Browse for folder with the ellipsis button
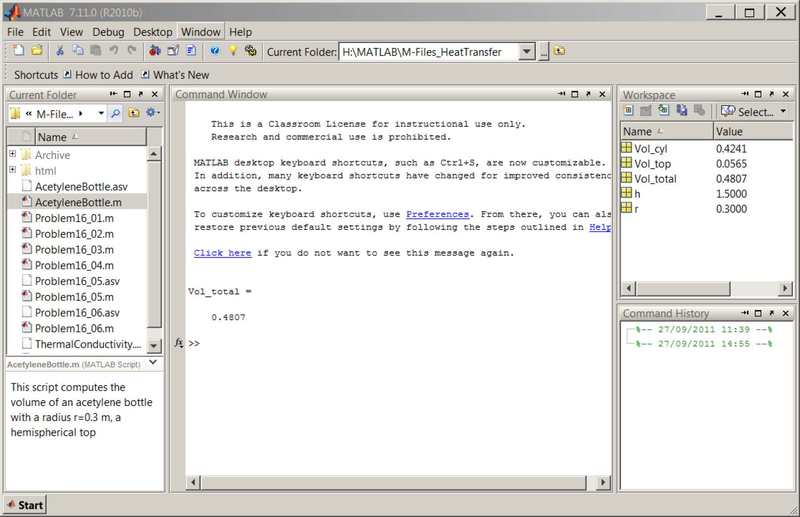This screenshot has height=517, width=800. [544, 52]
